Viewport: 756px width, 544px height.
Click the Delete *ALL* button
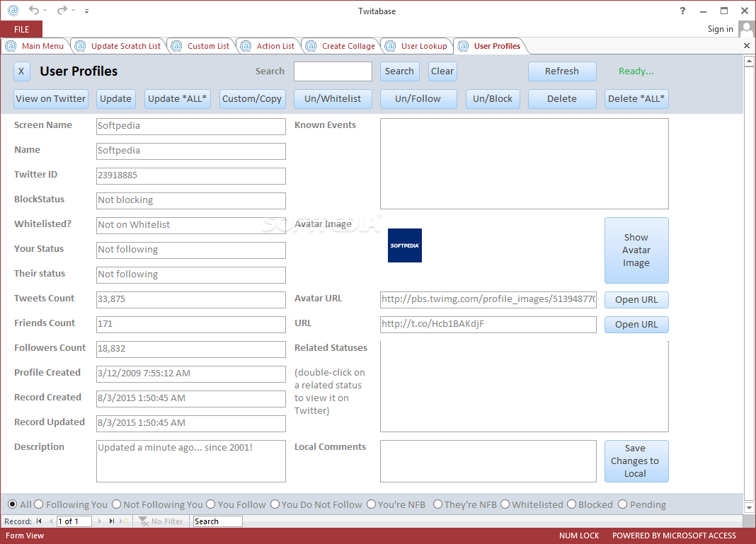point(636,99)
